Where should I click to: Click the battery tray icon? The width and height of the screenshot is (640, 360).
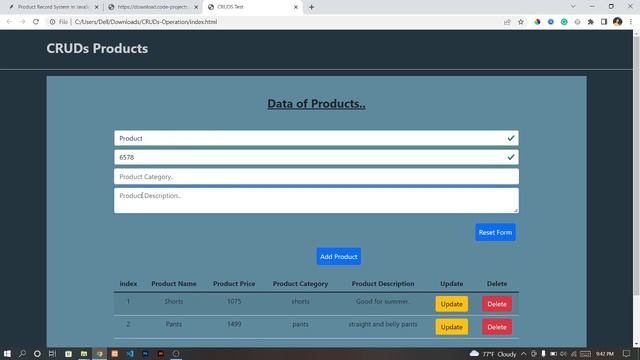click(x=553, y=354)
